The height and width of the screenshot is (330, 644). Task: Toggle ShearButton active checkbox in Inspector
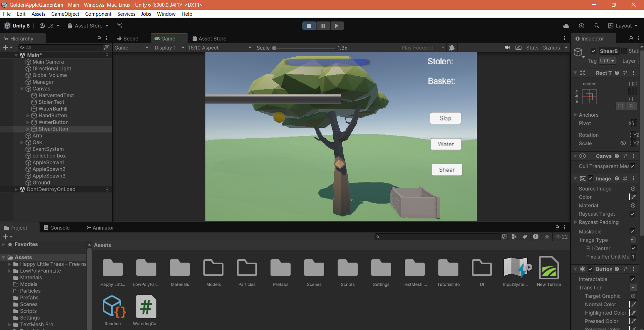(x=593, y=51)
